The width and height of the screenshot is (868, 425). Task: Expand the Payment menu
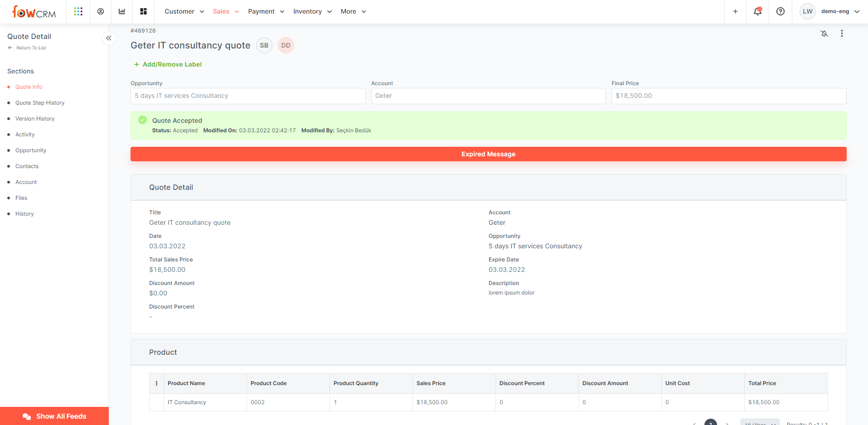(x=267, y=11)
